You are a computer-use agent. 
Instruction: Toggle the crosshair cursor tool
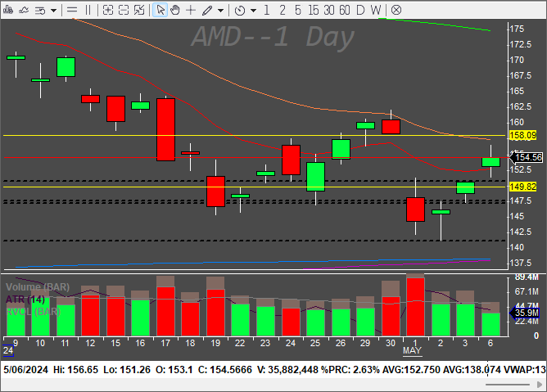(191, 10)
